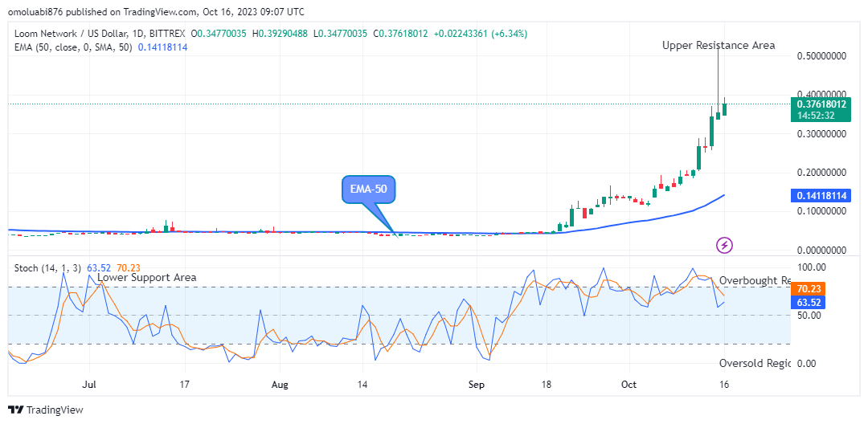Click the 50.00 stochastic axis label
Viewport: 868px width, 424px height.
810,315
